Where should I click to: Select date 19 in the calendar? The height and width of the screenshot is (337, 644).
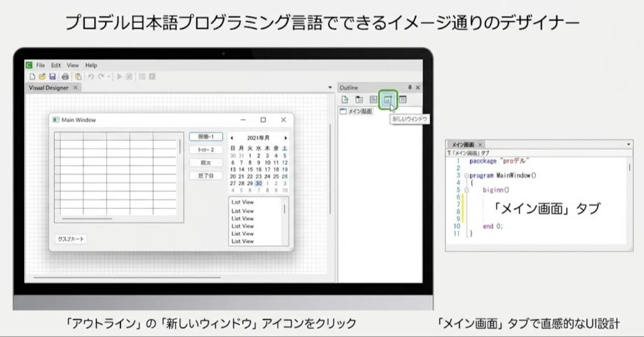click(x=285, y=170)
